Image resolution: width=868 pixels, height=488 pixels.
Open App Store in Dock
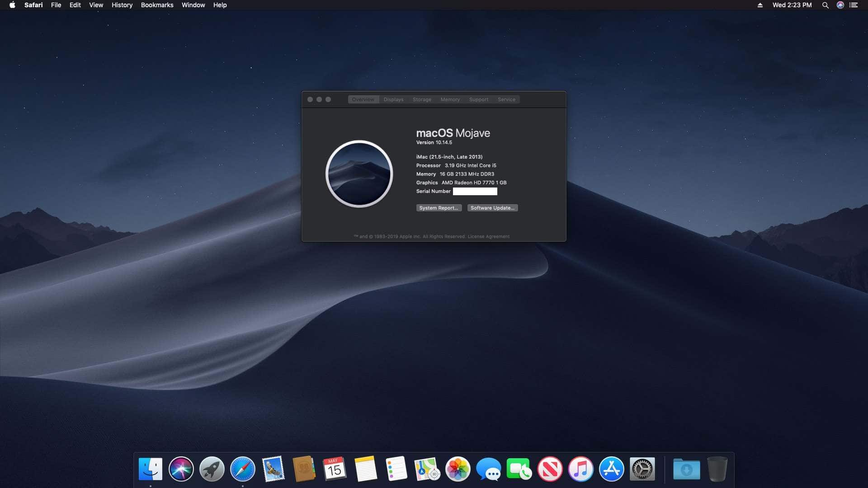[611, 469]
